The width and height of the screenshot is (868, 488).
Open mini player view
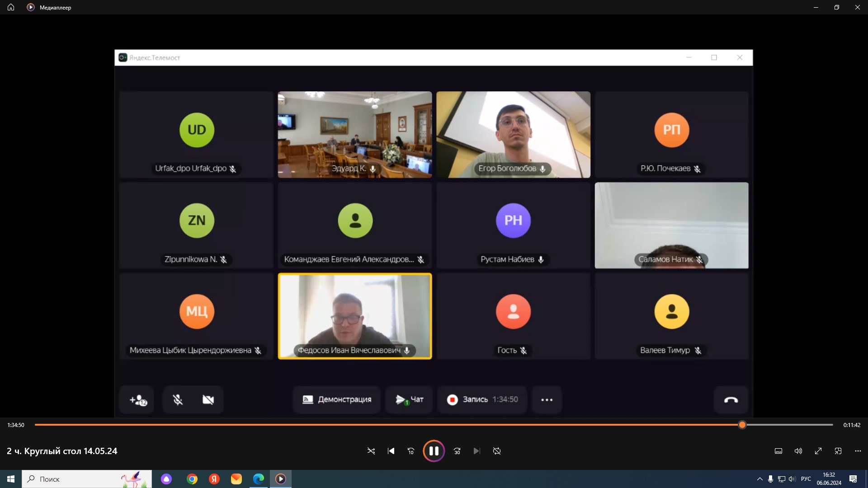tap(838, 451)
